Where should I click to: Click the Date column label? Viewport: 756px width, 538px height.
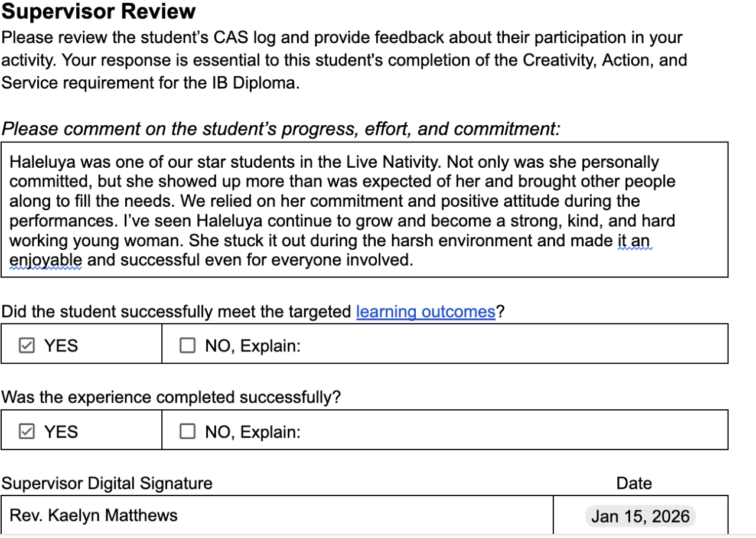[634, 484]
